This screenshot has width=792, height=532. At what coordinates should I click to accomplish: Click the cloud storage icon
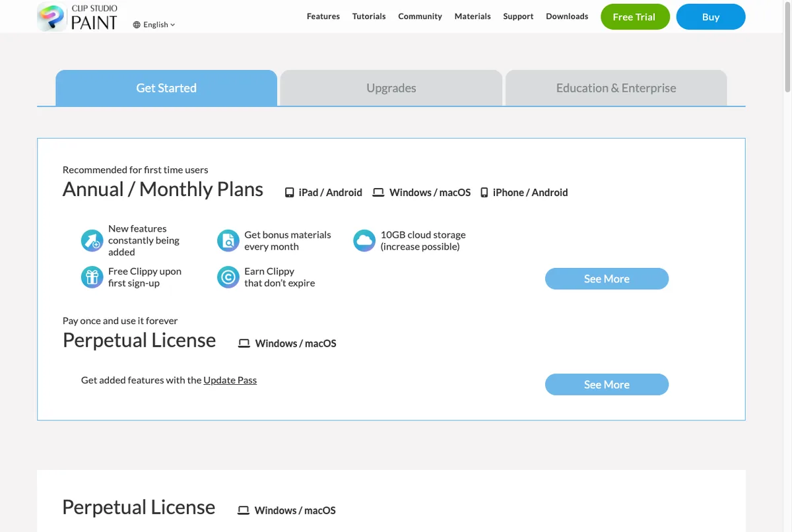point(364,240)
